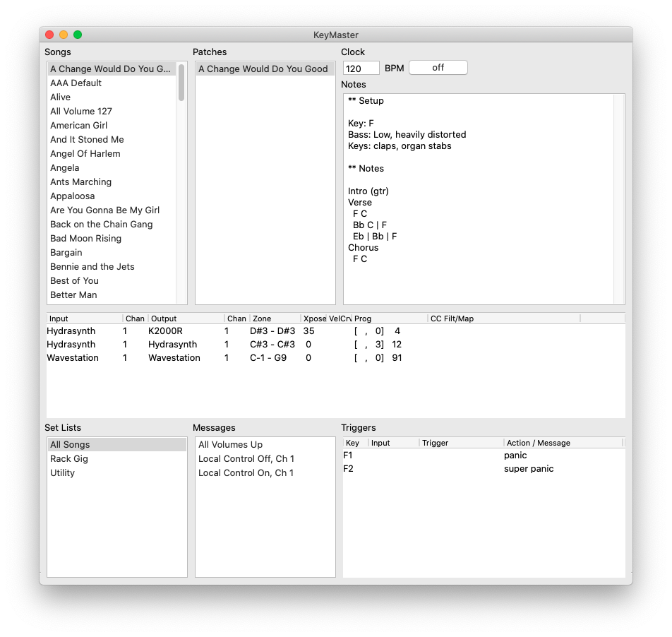Viewport: 672px width, 637px height.
Task: Click the Songs list scrollbar thumb
Action: (x=181, y=83)
